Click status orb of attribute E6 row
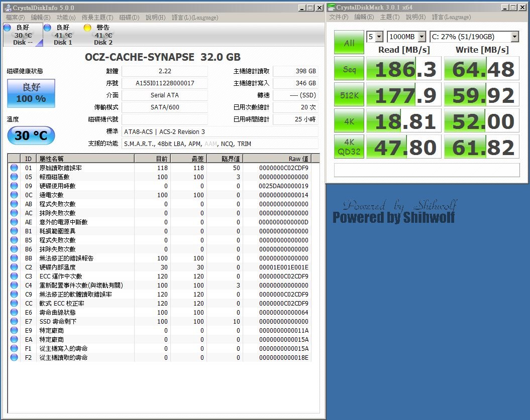530x420 pixels. pyautogui.click(x=14, y=312)
